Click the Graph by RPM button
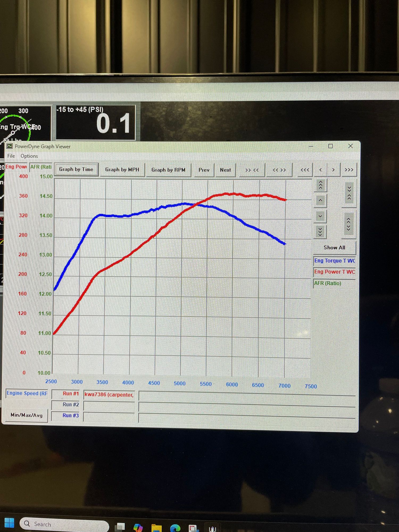The width and height of the screenshot is (399, 532). tap(168, 170)
